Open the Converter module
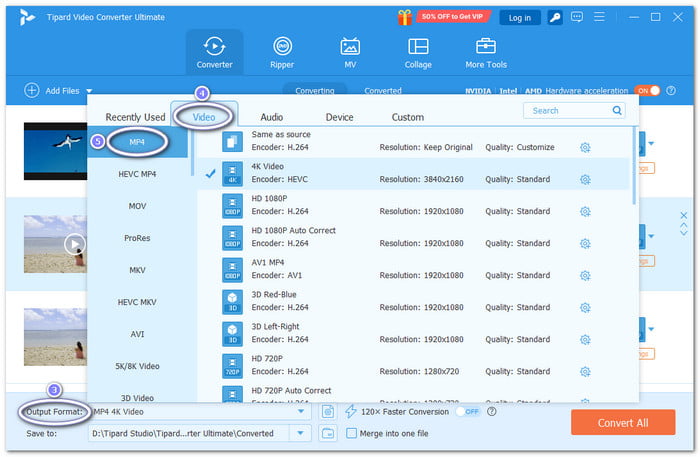 214,53
